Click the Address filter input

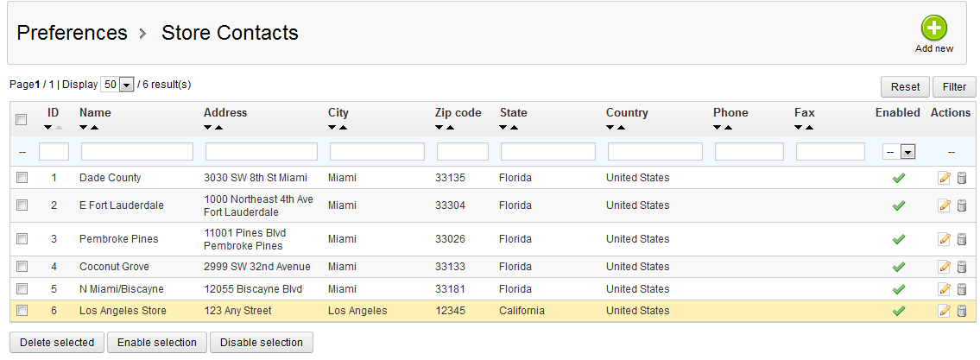coord(262,152)
